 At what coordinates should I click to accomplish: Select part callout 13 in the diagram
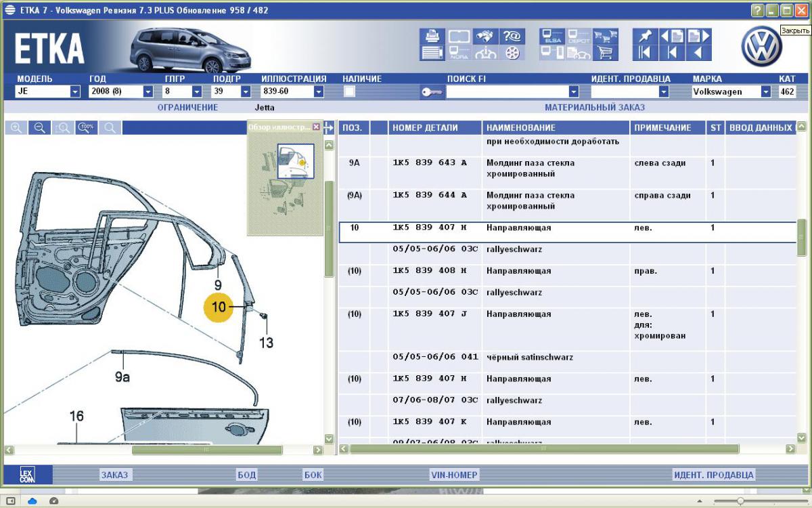click(267, 343)
